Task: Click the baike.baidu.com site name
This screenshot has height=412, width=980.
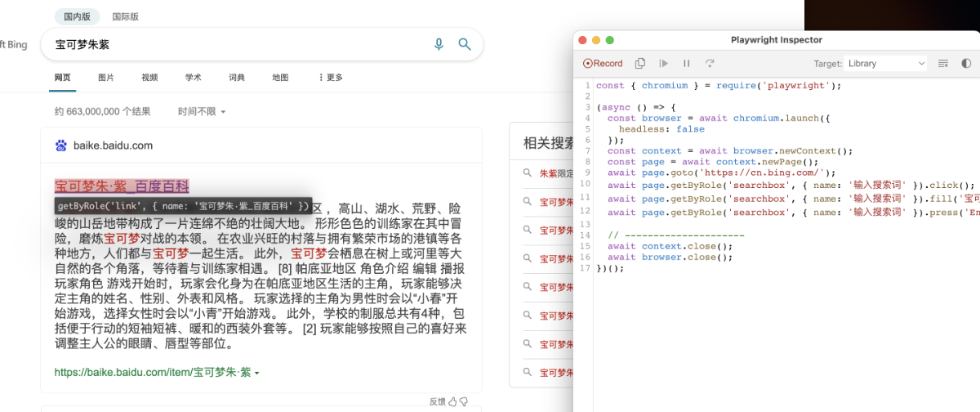Action: 113,146
